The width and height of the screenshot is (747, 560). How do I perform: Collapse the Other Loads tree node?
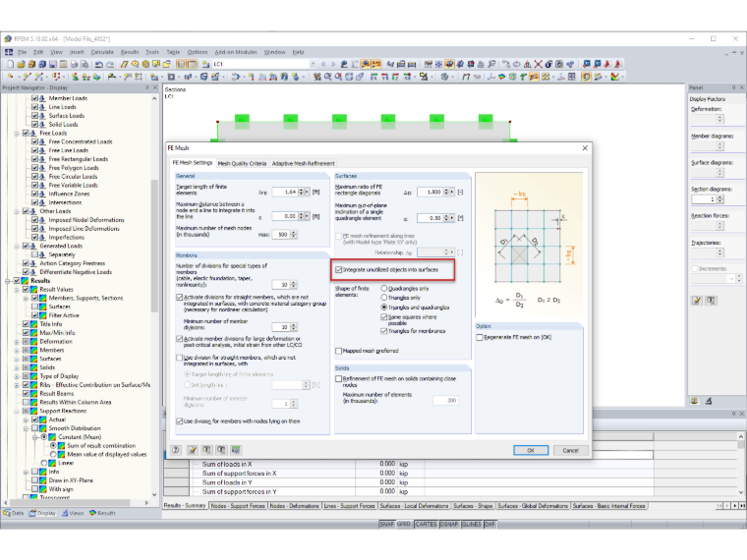tap(17, 211)
